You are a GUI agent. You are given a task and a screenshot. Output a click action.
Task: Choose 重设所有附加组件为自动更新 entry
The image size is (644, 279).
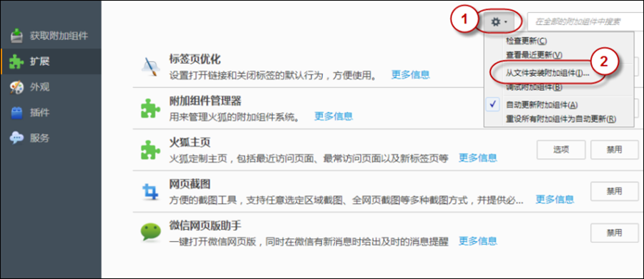point(561,119)
